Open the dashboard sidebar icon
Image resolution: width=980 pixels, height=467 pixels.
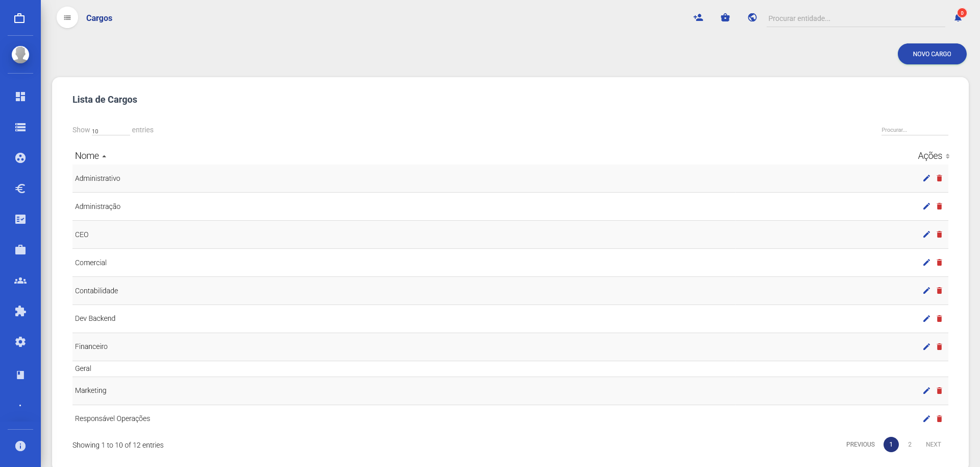point(20,97)
